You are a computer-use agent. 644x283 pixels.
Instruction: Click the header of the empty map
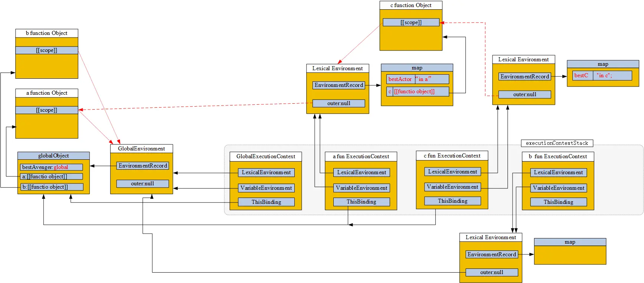570,242
